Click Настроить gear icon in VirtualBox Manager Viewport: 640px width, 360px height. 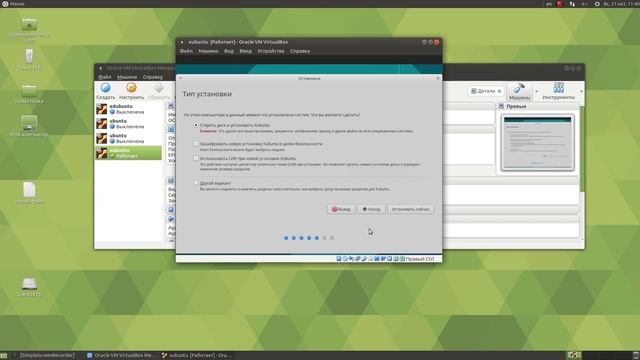coord(131,88)
